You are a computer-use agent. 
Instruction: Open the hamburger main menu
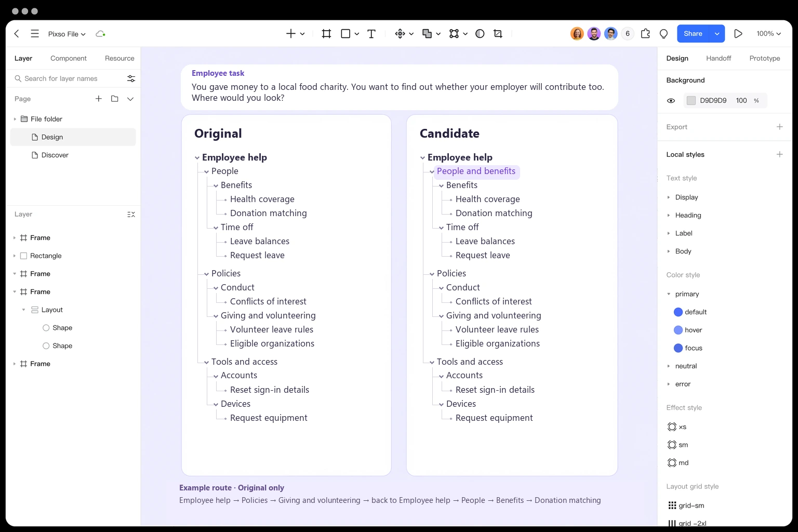pos(35,34)
